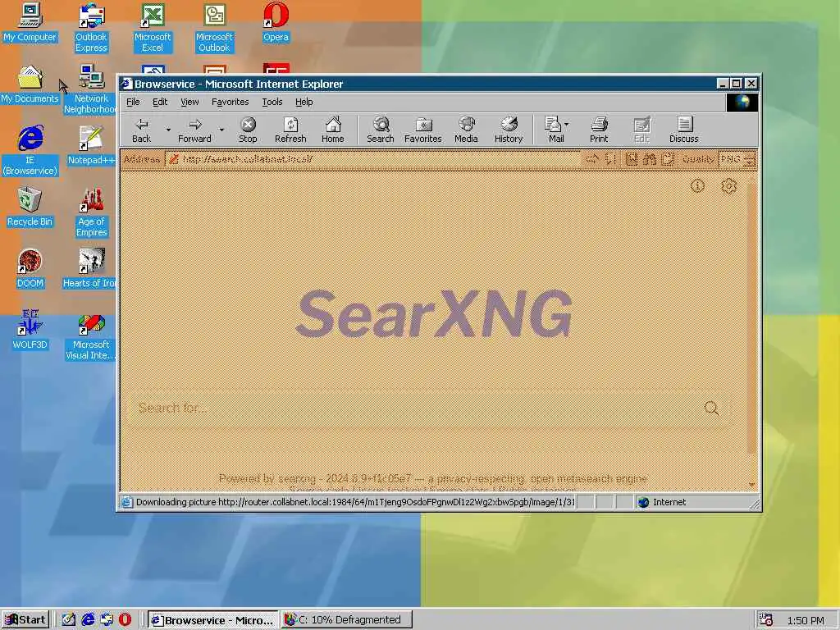
Task: Open the View menu
Action: (x=189, y=102)
